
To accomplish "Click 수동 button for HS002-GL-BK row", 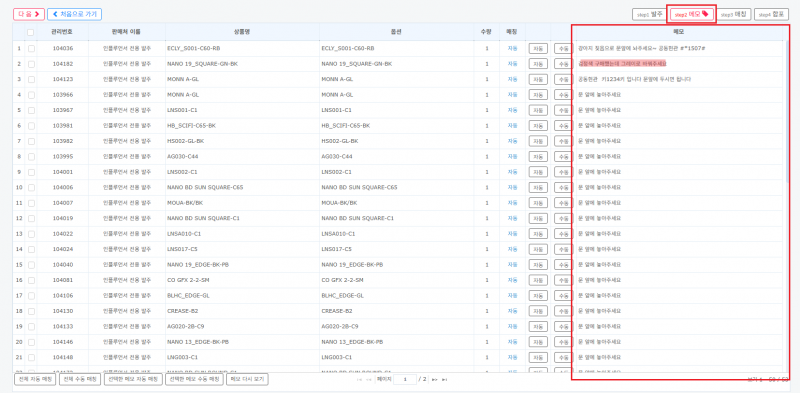I will click(x=563, y=141).
